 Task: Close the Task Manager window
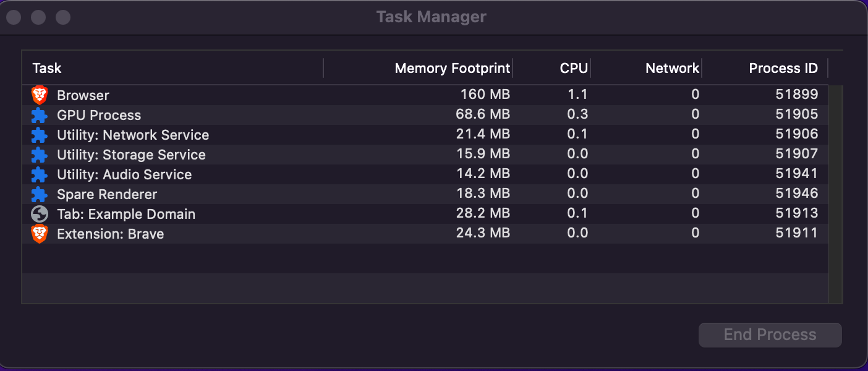coord(14,17)
